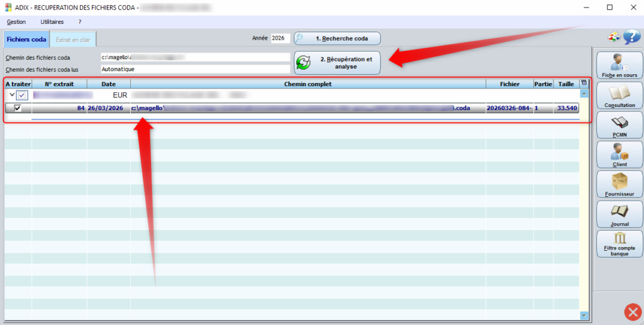The image size is (644, 325).
Task: Uncheck A traiter for extract 84
Action: [x=18, y=108]
